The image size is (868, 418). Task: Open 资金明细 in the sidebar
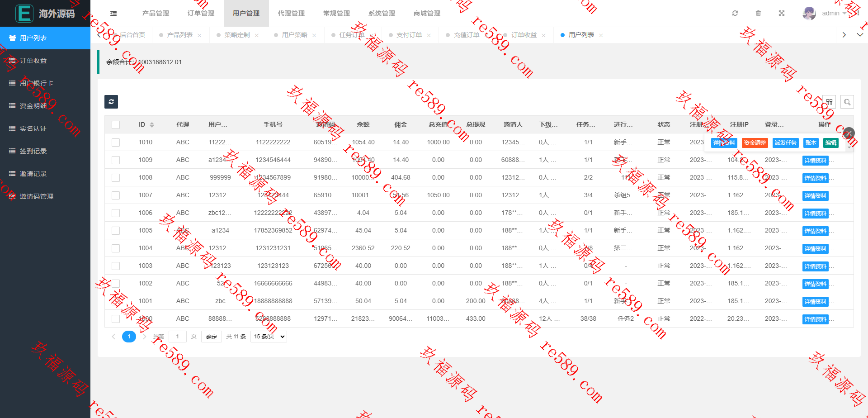(45, 106)
